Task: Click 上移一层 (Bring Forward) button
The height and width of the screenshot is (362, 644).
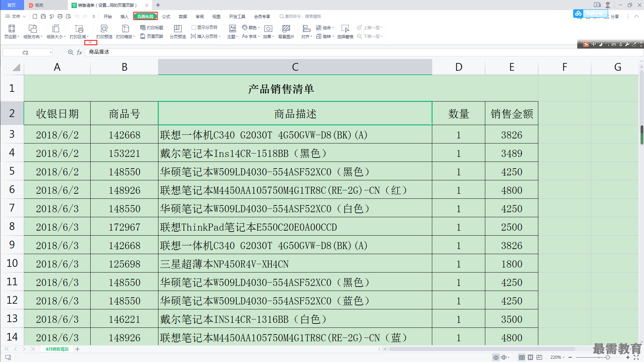Action: (x=369, y=27)
